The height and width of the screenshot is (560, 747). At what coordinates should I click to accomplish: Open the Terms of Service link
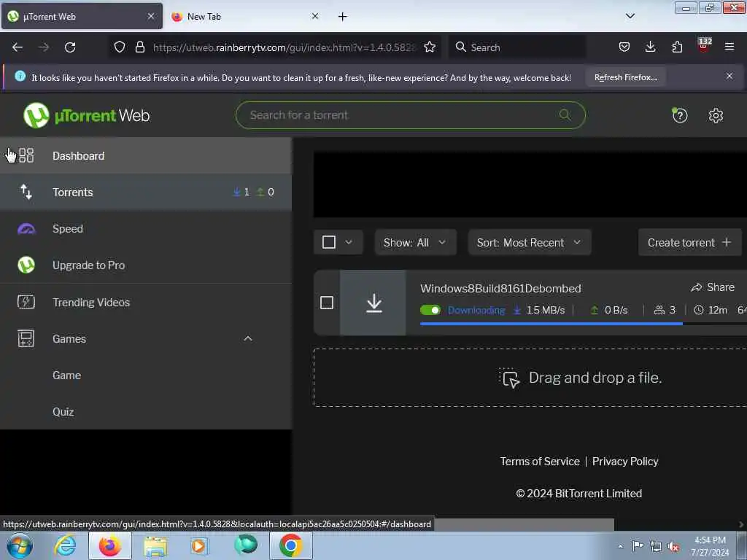point(540,462)
